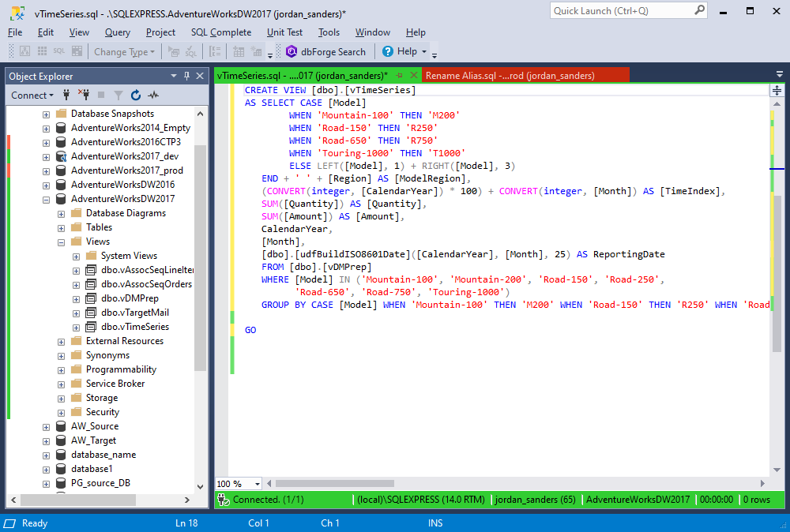790x532 pixels.
Task: Open the Help dropdown arrow
Action: coord(423,52)
